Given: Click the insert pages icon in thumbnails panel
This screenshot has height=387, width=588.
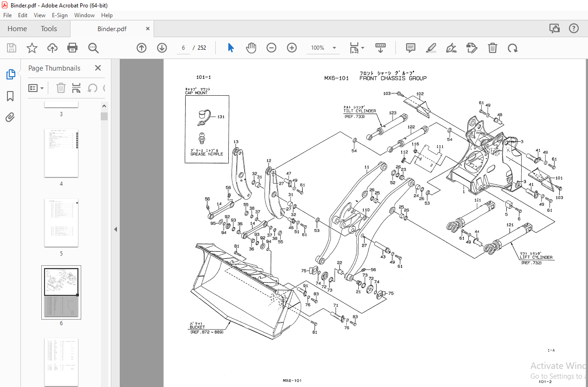Looking at the screenshot, I should coord(77,88).
